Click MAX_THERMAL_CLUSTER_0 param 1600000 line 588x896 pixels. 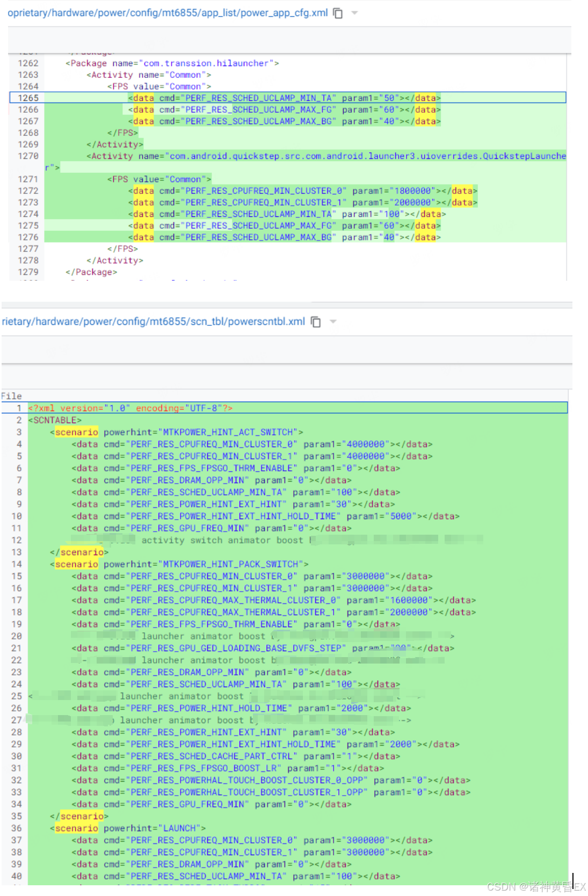pyautogui.click(x=273, y=600)
